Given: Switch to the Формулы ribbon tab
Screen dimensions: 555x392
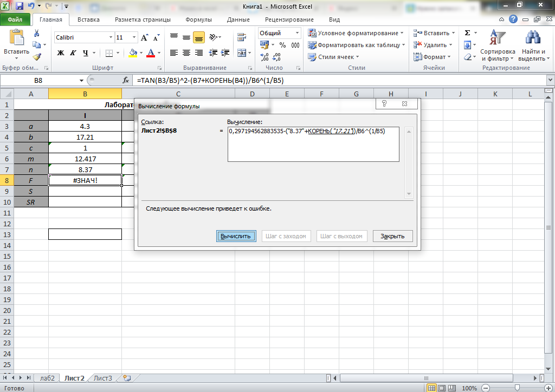Looking at the screenshot, I should (198, 19).
